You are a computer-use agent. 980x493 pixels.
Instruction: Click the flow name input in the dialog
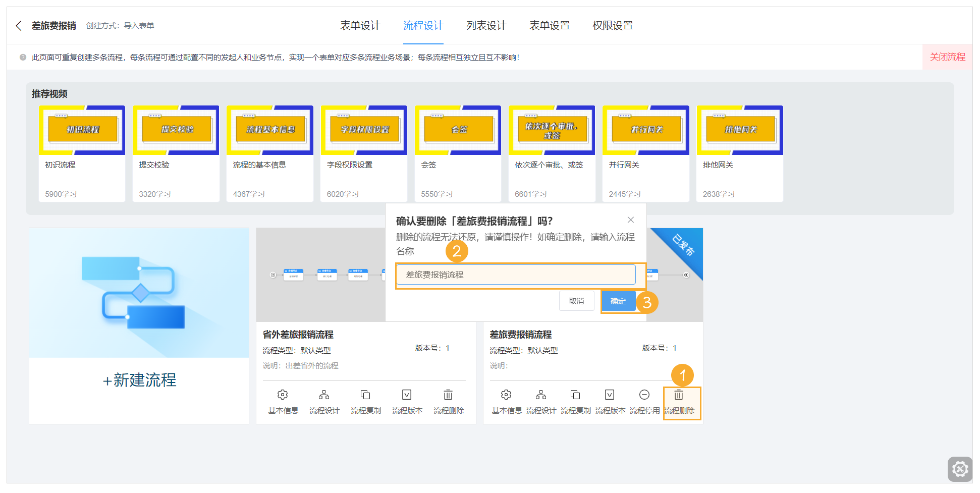coord(515,275)
